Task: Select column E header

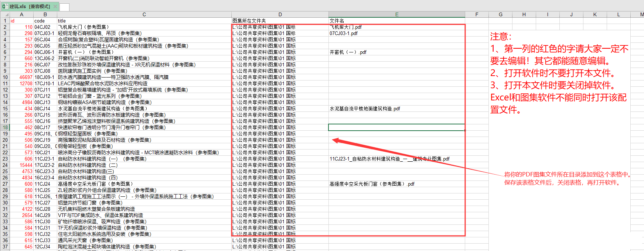Action: coord(396,14)
